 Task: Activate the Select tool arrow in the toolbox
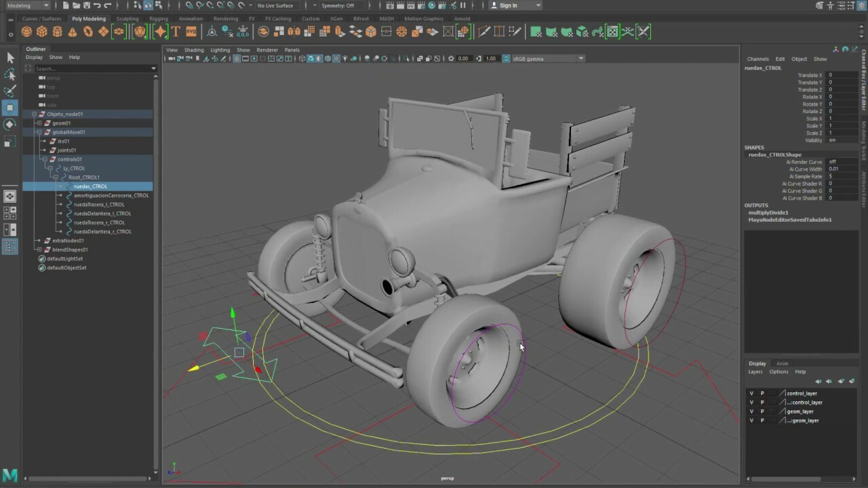click(10, 57)
